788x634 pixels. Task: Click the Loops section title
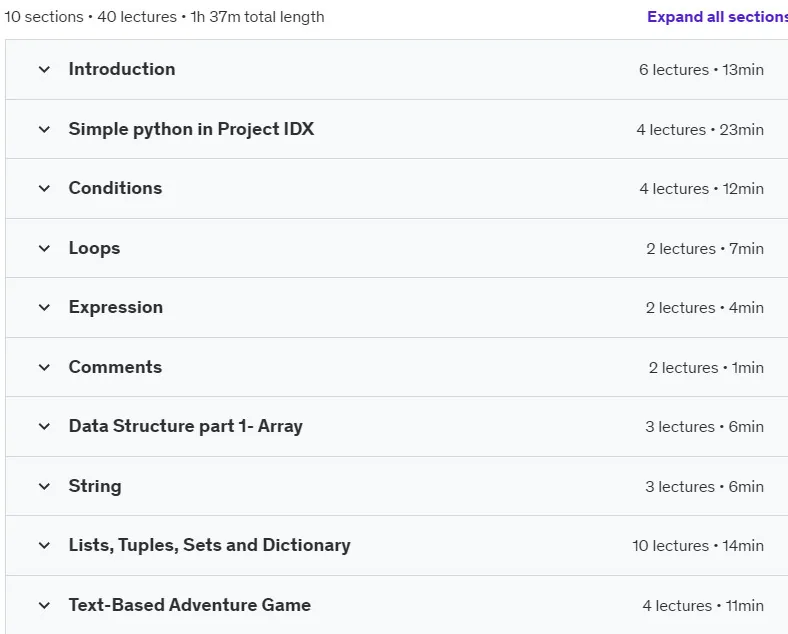[x=94, y=248]
